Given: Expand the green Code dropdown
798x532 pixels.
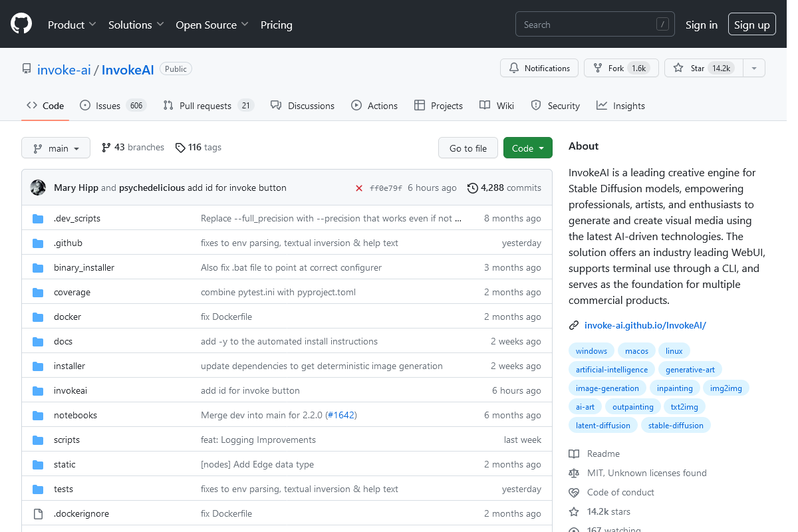Looking at the screenshot, I should [x=527, y=148].
